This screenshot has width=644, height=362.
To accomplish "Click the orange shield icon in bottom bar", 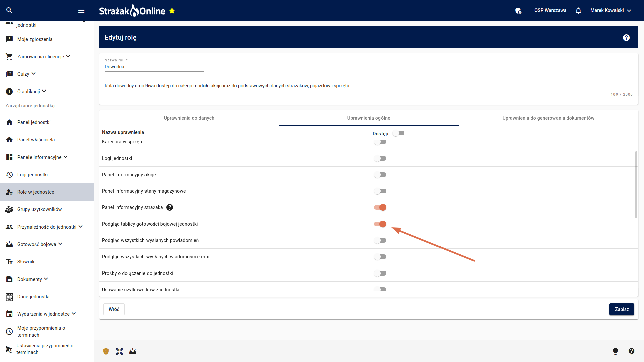I will 106,351.
